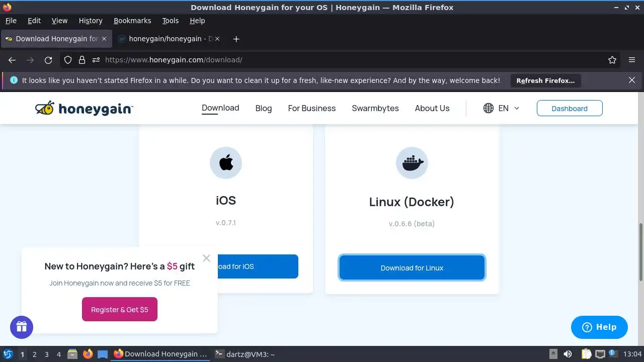Open Firefox hamburger application menu

click(632, 60)
